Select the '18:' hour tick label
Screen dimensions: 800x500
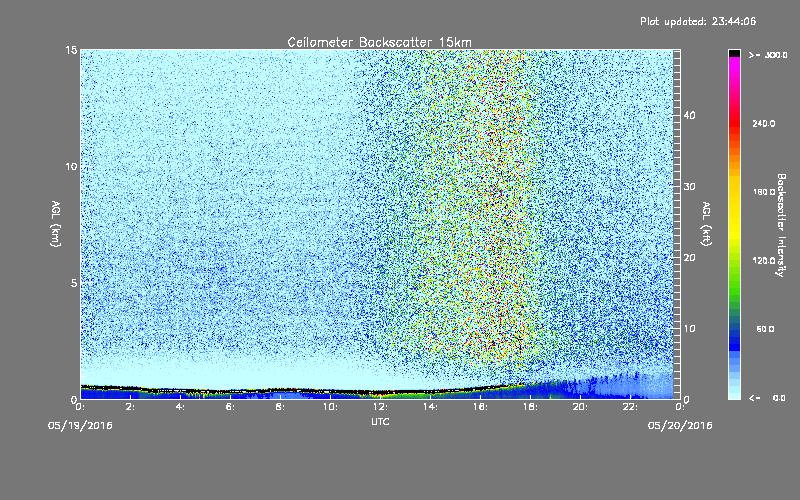[x=531, y=407]
